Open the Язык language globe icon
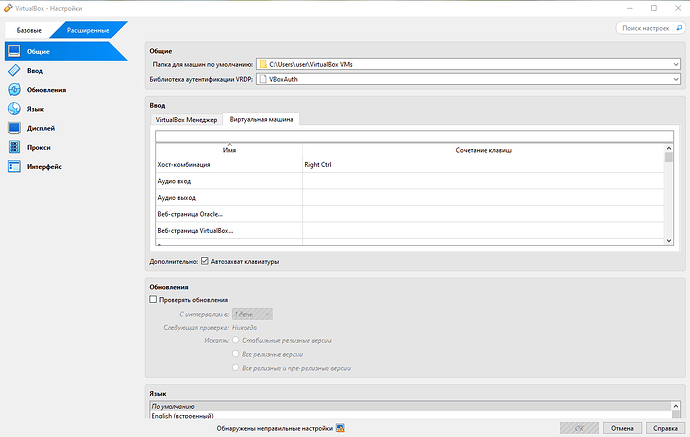 pyautogui.click(x=14, y=109)
